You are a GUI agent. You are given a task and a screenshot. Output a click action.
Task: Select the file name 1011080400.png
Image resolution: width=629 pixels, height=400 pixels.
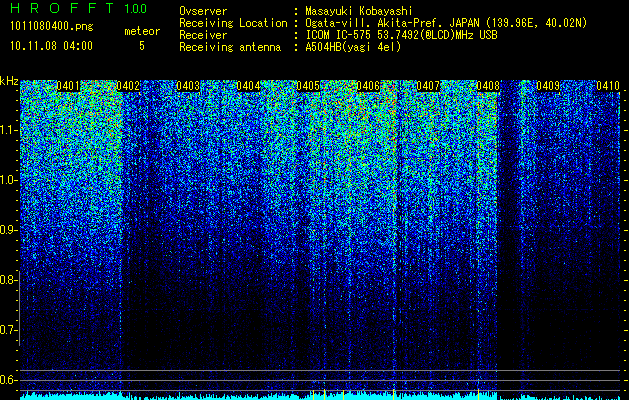[52, 27]
